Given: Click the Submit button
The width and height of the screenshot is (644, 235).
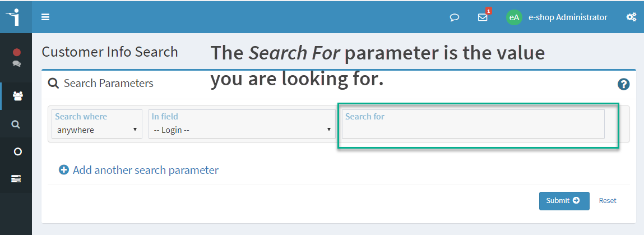Looking at the screenshot, I should [564, 201].
